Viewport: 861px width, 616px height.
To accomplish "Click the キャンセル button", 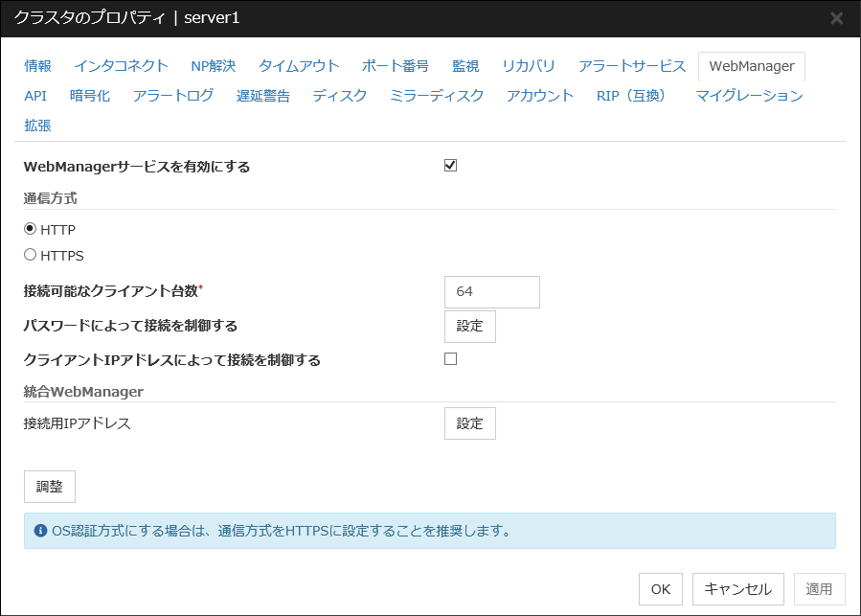I will 737,589.
